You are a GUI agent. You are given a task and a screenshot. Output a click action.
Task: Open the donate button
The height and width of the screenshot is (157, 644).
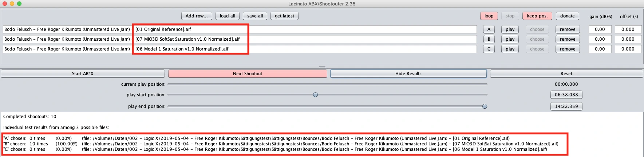pyautogui.click(x=567, y=16)
